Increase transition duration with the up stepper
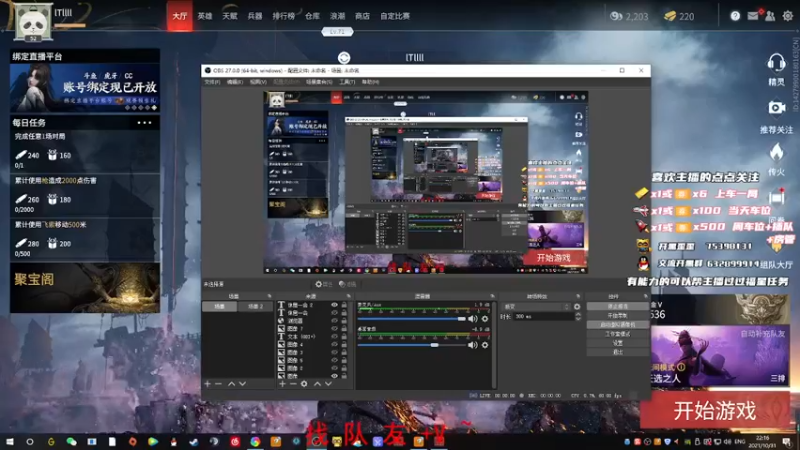Screen dimensions: 800x450 pos(578,314)
